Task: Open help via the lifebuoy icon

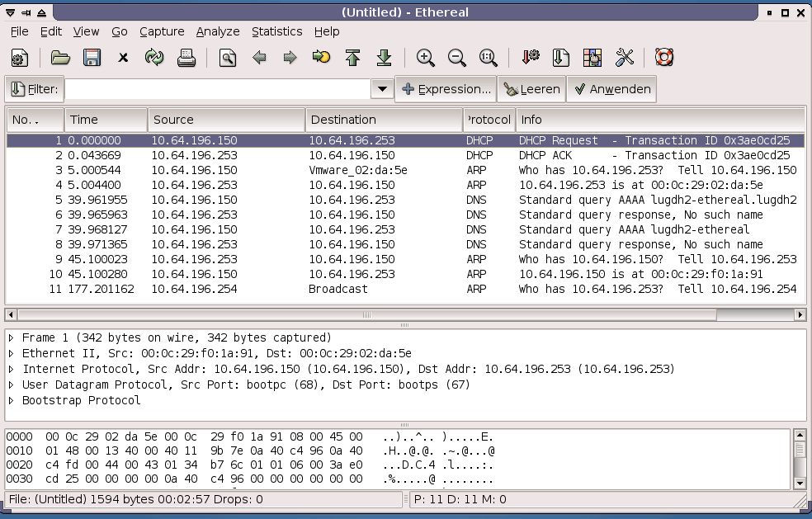Action: pos(664,57)
